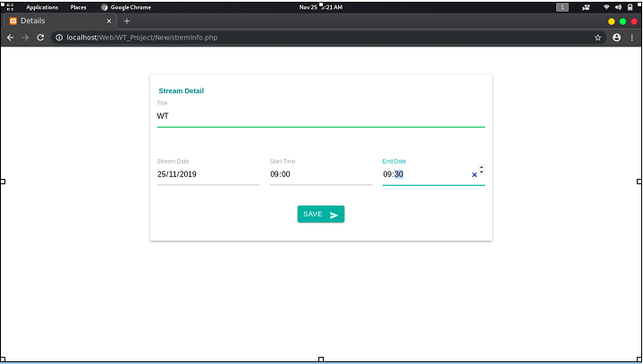Open the Applications menu
Image resolution: width=643 pixels, height=364 pixels.
point(42,7)
